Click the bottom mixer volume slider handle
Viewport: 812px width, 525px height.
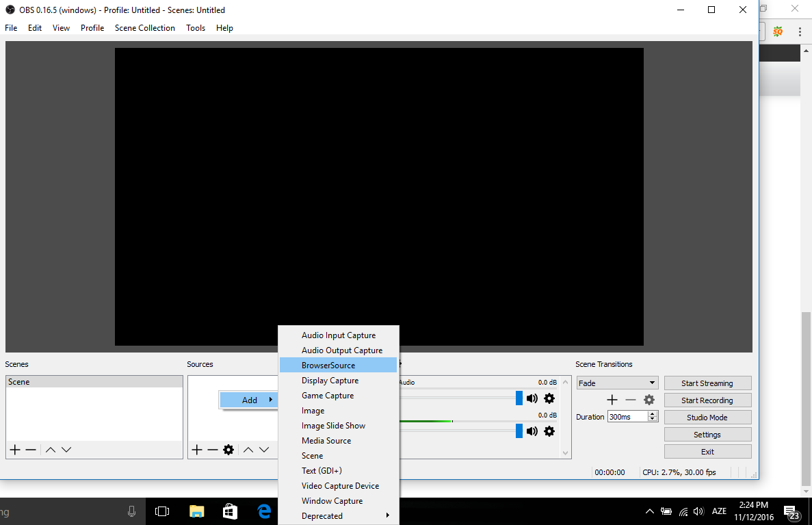point(519,431)
